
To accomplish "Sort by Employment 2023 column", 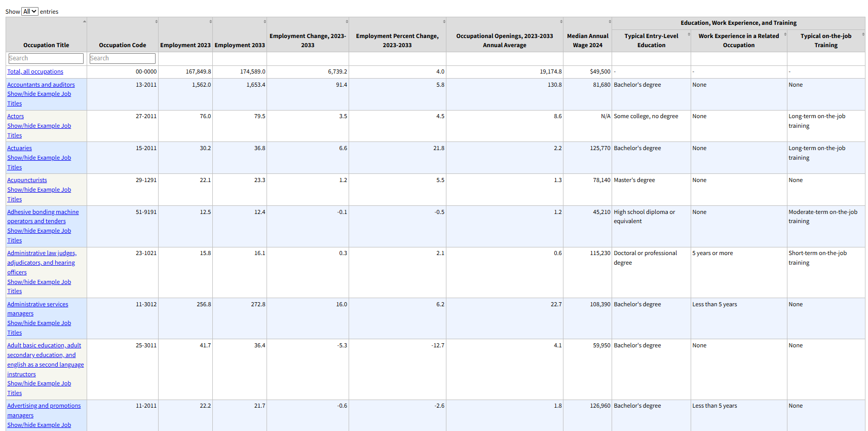I will (x=185, y=34).
